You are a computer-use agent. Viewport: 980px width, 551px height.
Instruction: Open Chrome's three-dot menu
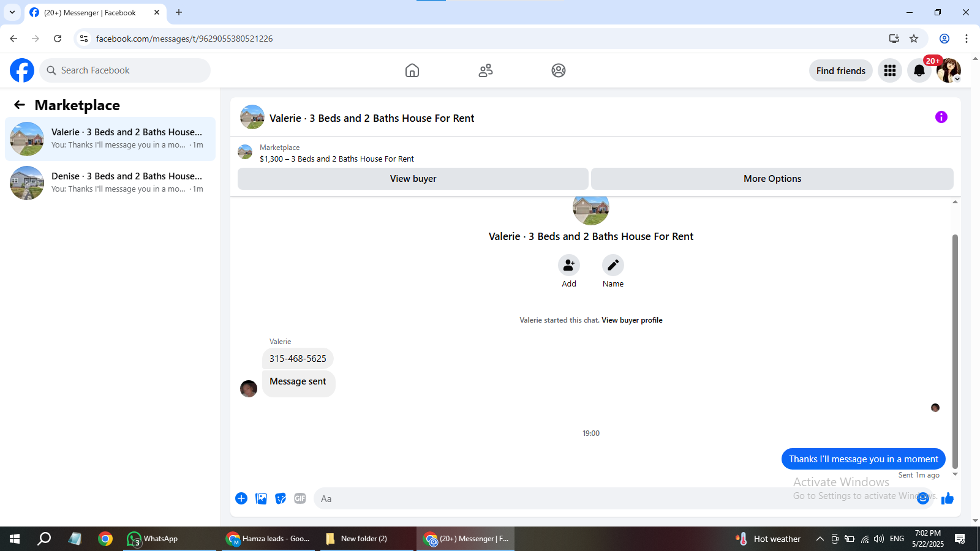967,39
